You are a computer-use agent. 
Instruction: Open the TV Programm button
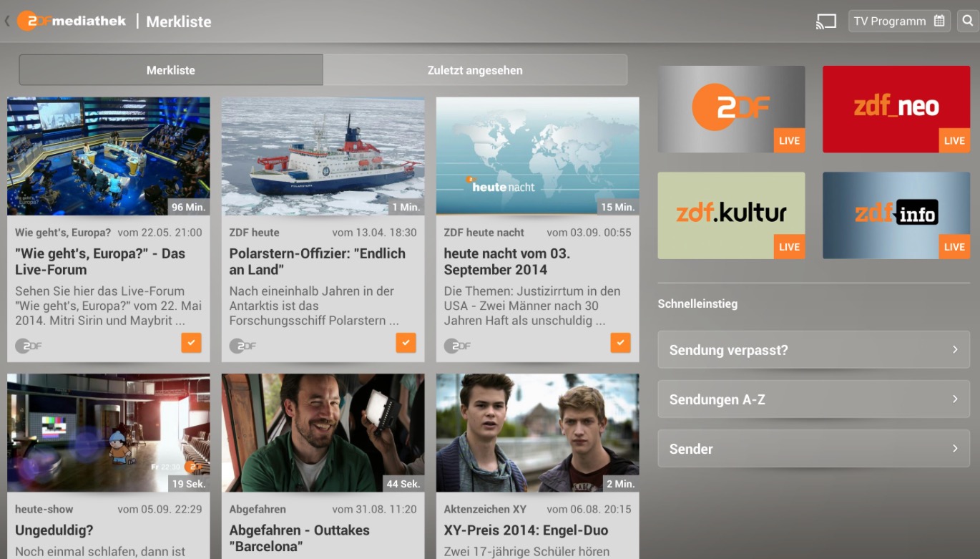click(899, 21)
